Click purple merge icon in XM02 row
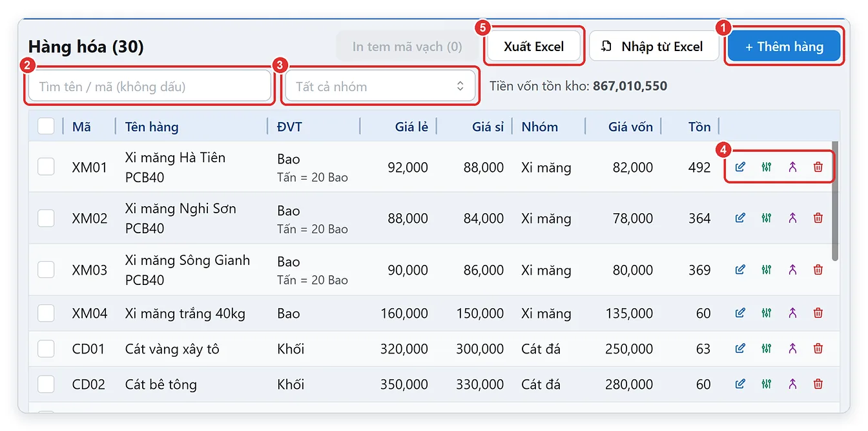868x431 pixels. pyautogui.click(x=792, y=218)
